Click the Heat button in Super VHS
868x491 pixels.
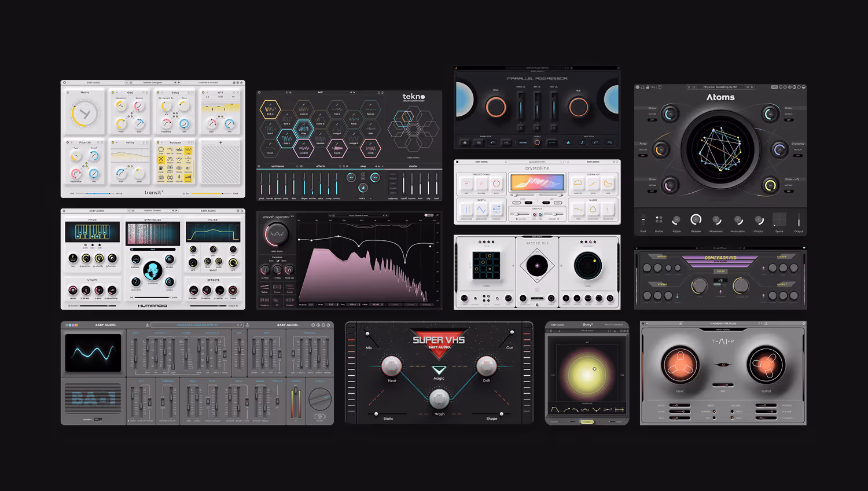(x=391, y=367)
